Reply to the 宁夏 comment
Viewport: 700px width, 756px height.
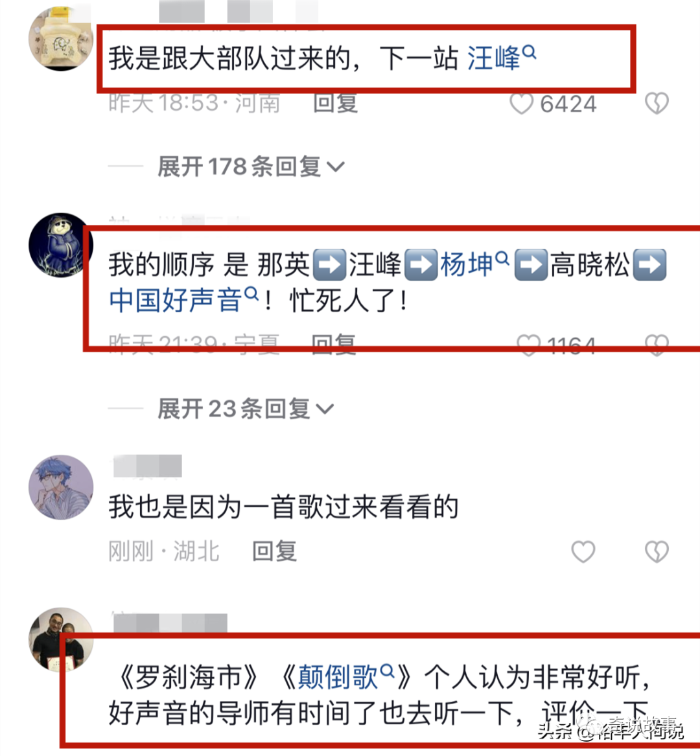tap(334, 344)
